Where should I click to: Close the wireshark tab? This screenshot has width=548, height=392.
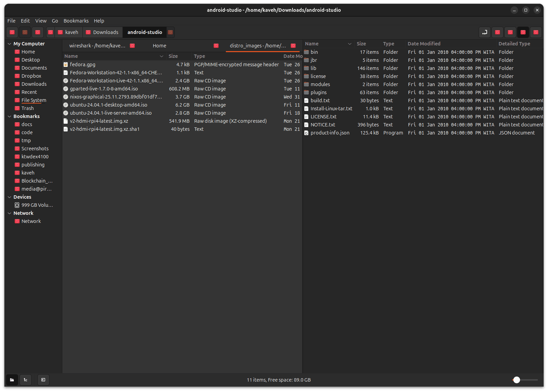(132, 46)
